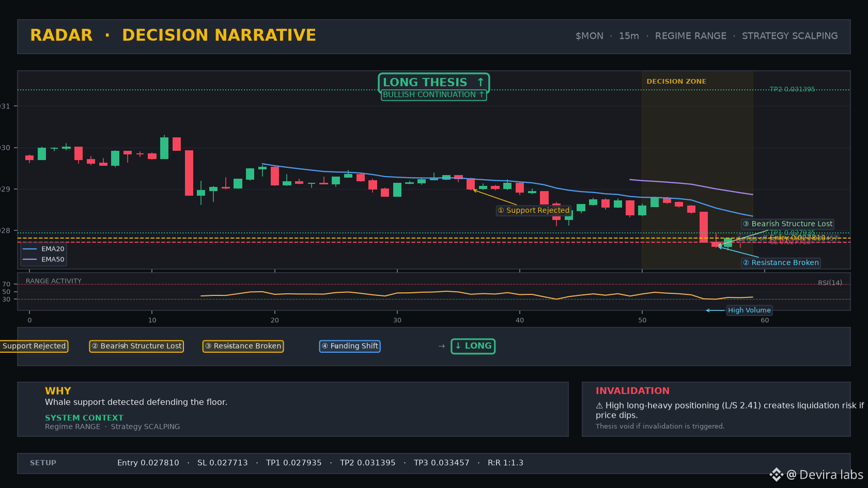Select the Bearish Structure Lost step chip
This screenshot has width=868, height=488.
(x=137, y=346)
